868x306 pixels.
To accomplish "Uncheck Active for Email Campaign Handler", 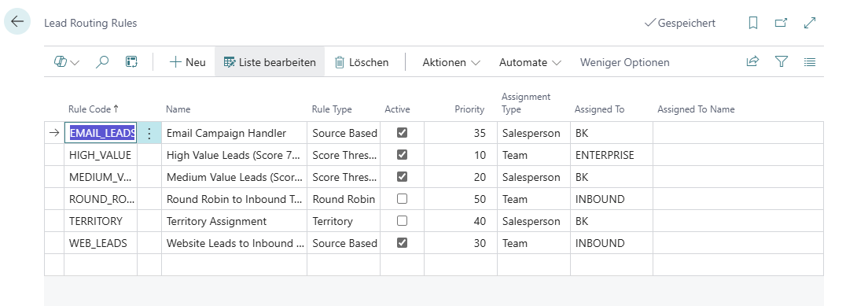I will pyautogui.click(x=403, y=132).
